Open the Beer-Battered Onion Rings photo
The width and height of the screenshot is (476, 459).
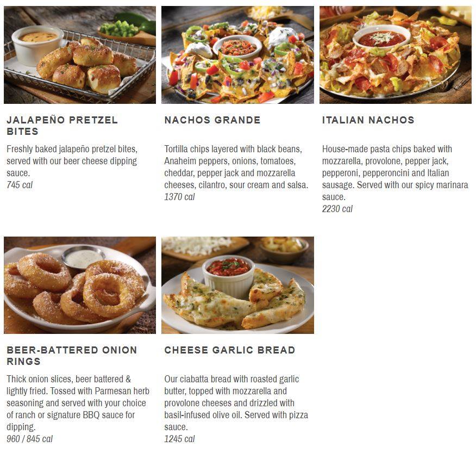click(x=80, y=285)
